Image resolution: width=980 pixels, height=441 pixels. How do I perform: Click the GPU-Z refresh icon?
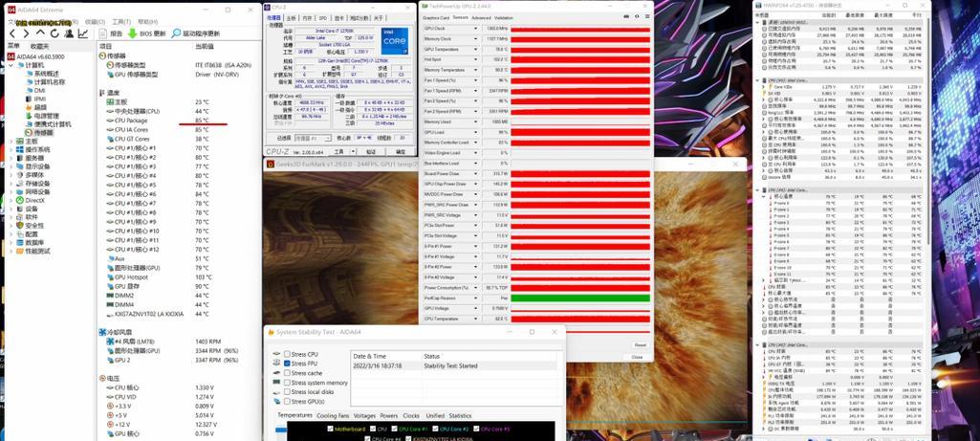[x=636, y=16]
